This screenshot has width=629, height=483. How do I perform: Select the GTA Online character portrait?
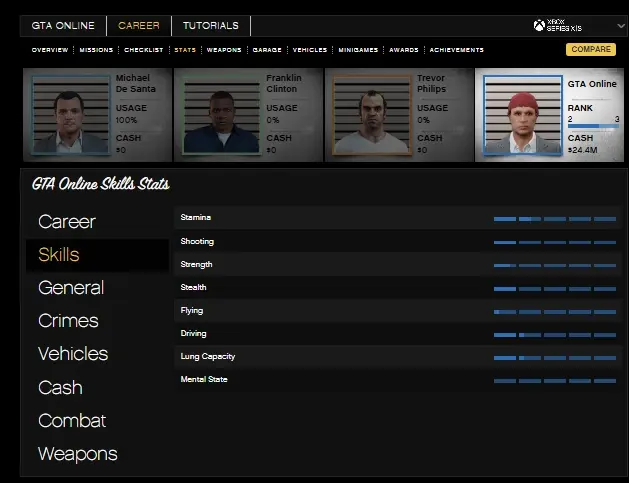518,116
